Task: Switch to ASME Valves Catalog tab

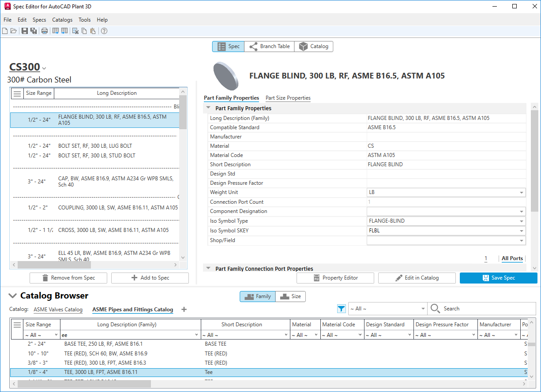Action: [58, 310]
